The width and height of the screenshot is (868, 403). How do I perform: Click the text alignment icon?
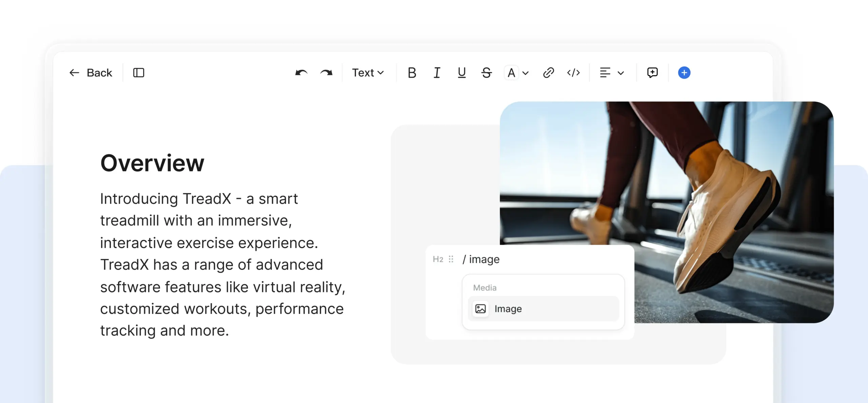[605, 73]
